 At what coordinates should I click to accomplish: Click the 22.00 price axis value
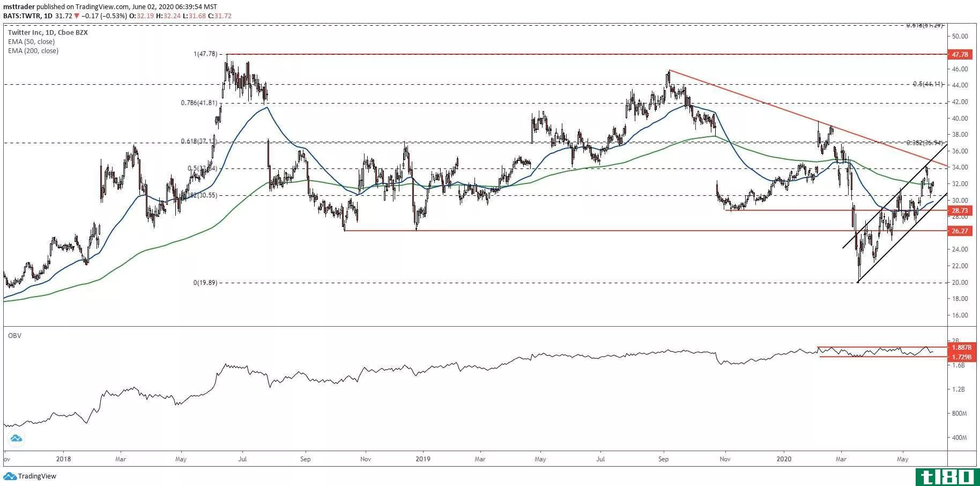coord(960,266)
